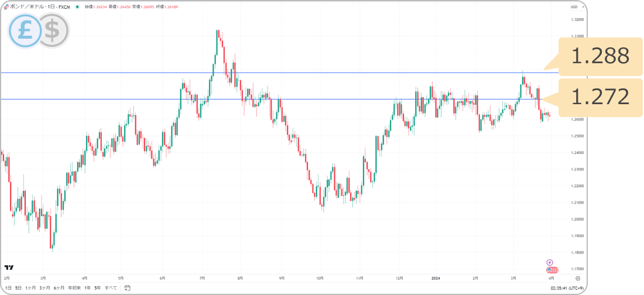Select the upper horizontal line at 1.288
The height and width of the screenshot is (295, 644).
tap(279, 73)
